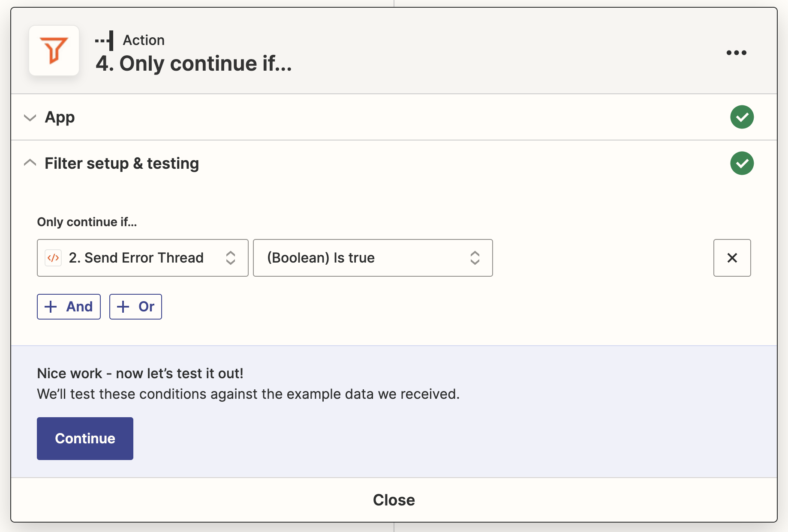Add an And condition to the filter
Viewport: 788px width, 532px height.
point(69,307)
